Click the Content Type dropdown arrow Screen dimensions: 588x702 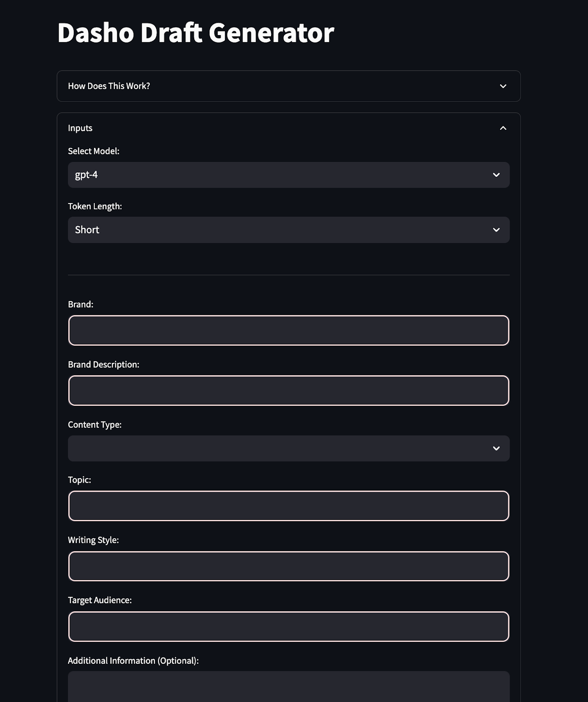click(496, 448)
